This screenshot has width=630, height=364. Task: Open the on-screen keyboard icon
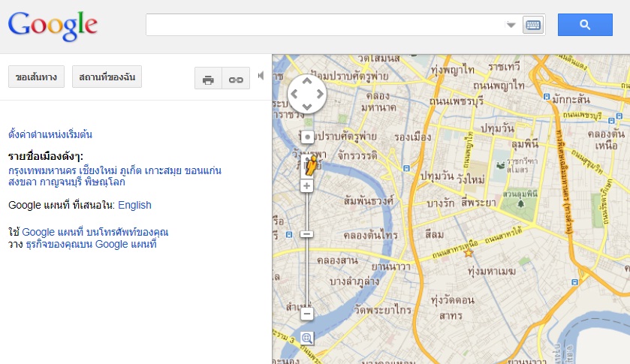(x=533, y=26)
